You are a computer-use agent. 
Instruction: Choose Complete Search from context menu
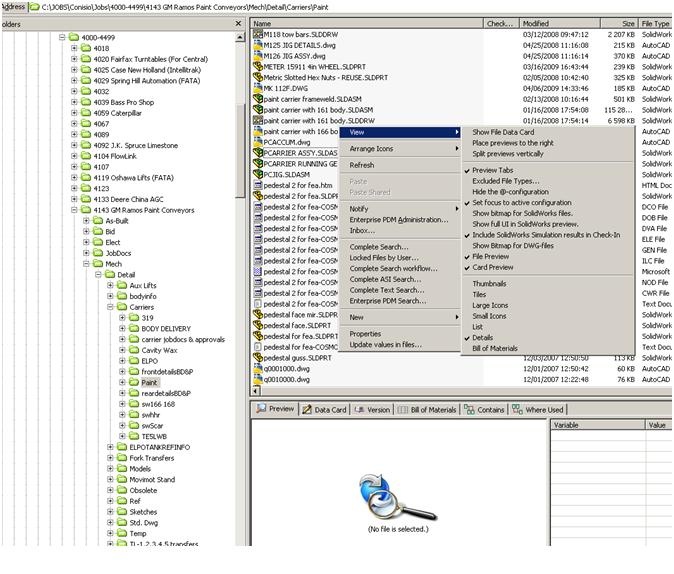tap(400, 246)
